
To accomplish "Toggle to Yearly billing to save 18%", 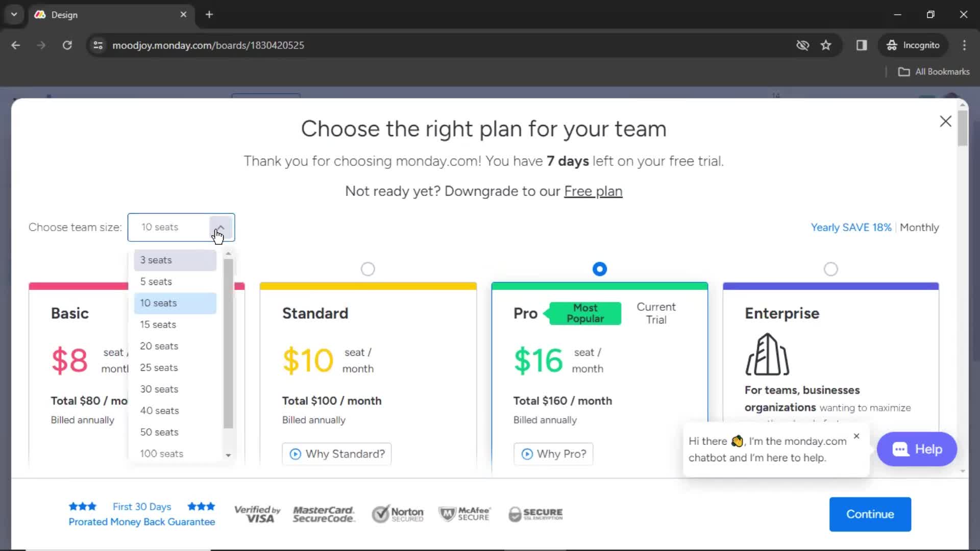I will (851, 228).
